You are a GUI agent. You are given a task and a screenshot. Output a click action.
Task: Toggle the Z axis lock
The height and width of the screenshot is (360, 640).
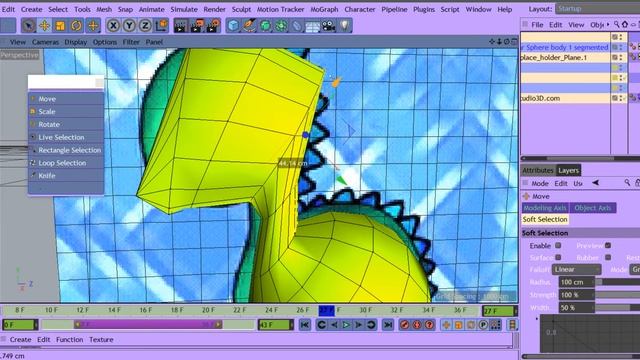pos(145,26)
